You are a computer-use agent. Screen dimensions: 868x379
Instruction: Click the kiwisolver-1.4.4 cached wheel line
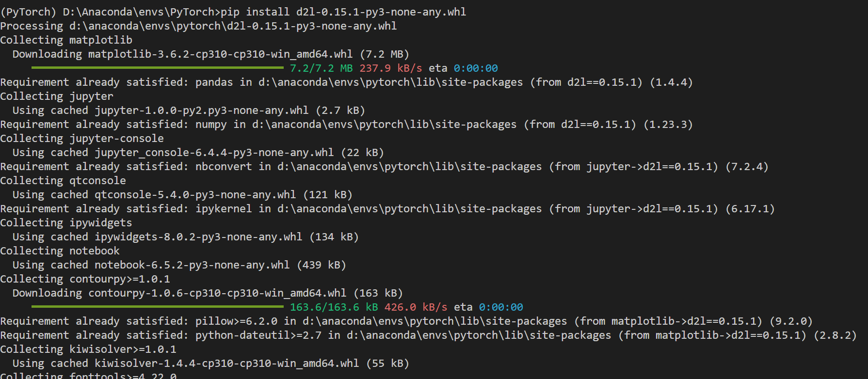(x=211, y=363)
